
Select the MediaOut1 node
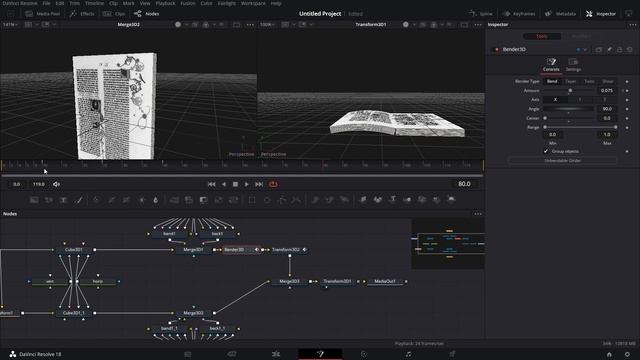point(385,281)
